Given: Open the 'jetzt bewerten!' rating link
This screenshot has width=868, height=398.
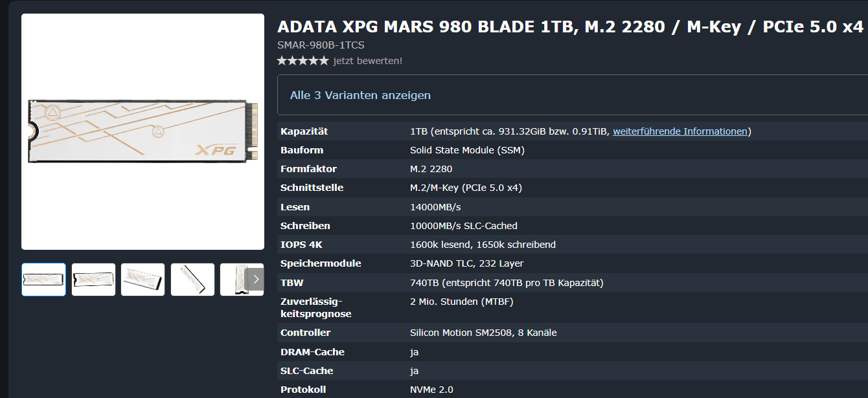Looking at the screenshot, I should coord(368,61).
